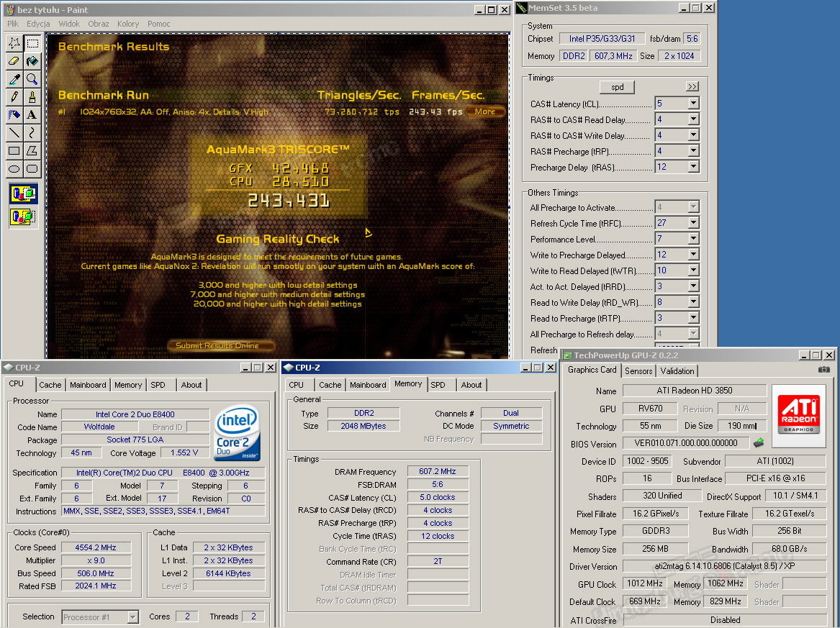The image size is (840, 628).
Task: Open the Cache tab in left CPU-Z
Action: pyautogui.click(x=50, y=385)
